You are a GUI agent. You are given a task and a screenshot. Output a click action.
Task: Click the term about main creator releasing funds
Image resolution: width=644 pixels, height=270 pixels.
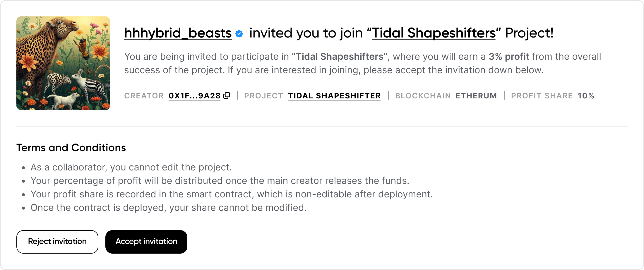pyautogui.click(x=220, y=181)
